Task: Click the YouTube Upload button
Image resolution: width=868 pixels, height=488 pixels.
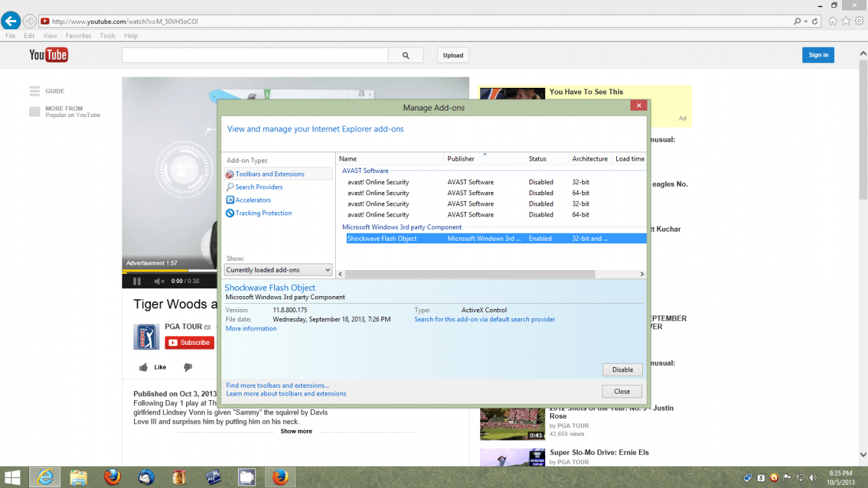Action: pyautogui.click(x=453, y=55)
